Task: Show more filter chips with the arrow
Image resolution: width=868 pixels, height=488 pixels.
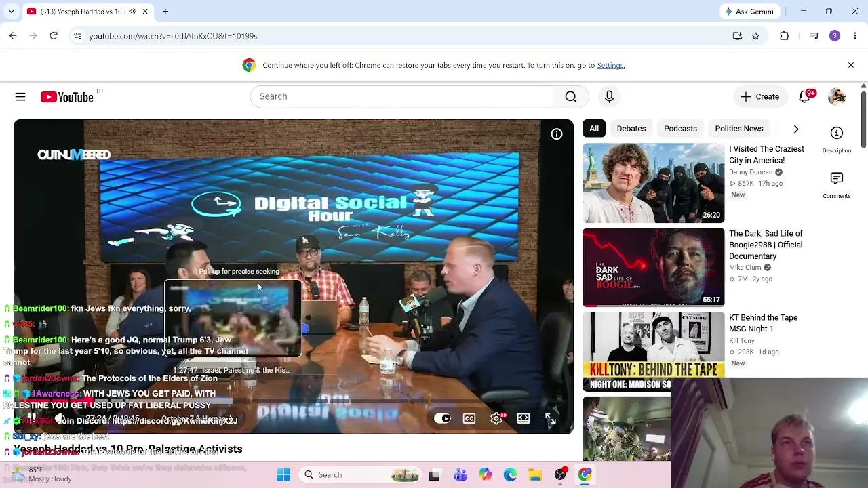Action: 796,129
